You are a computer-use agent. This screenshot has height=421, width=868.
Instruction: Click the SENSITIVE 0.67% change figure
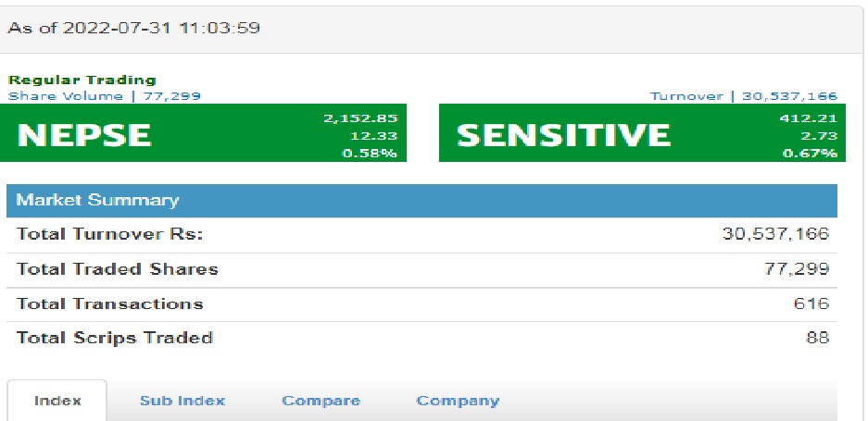pyautogui.click(x=816, y=153)
